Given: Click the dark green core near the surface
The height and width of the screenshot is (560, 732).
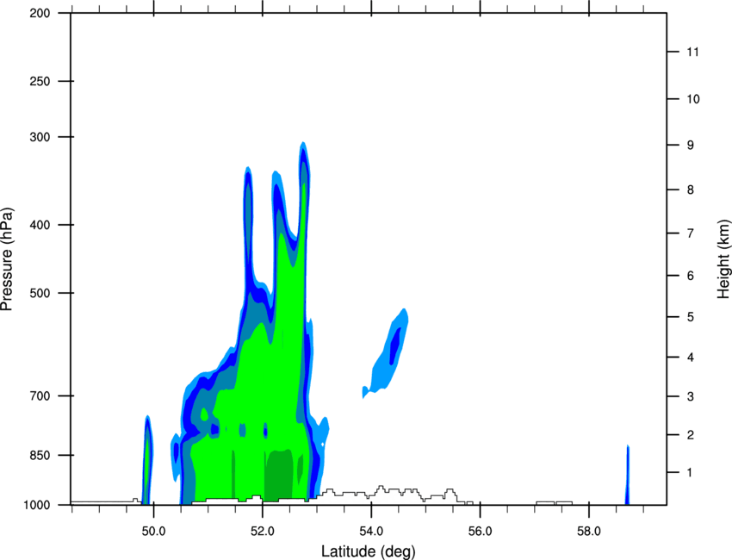Looking at the screenshot, I should [x=279, y=474].
